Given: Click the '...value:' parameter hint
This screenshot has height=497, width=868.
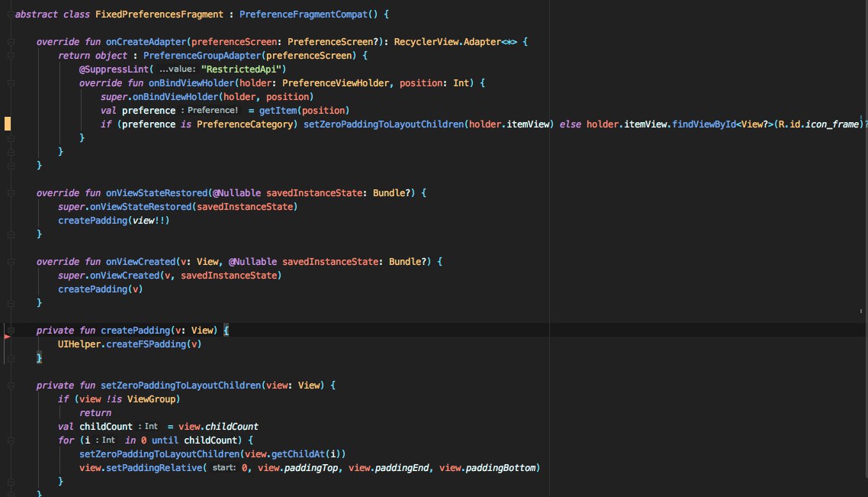Looking at the screenshot, I should [177, 69].
